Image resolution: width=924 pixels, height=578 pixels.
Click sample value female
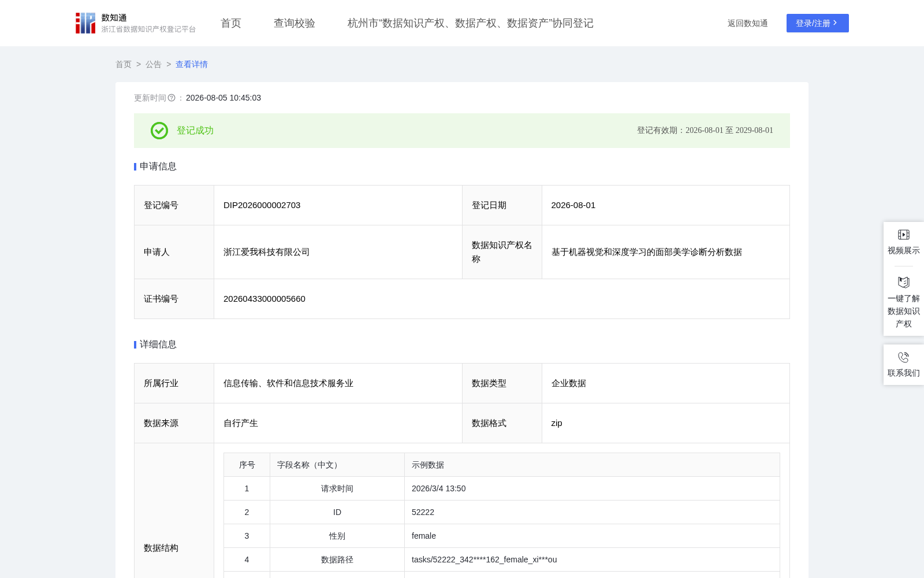click(x=424, y=536)
